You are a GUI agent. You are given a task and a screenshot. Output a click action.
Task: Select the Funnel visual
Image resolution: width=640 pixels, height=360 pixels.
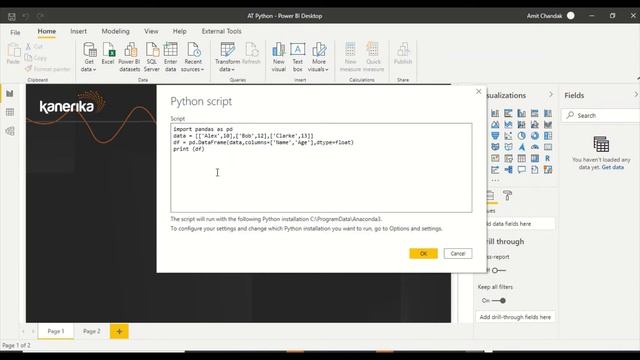[x=495, y=136]
